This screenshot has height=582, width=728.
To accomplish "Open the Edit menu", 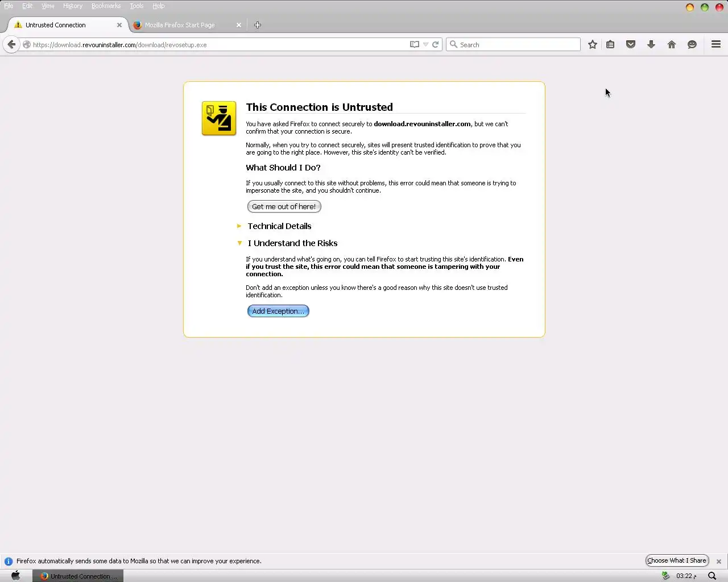I will click(x=27, y=6).
